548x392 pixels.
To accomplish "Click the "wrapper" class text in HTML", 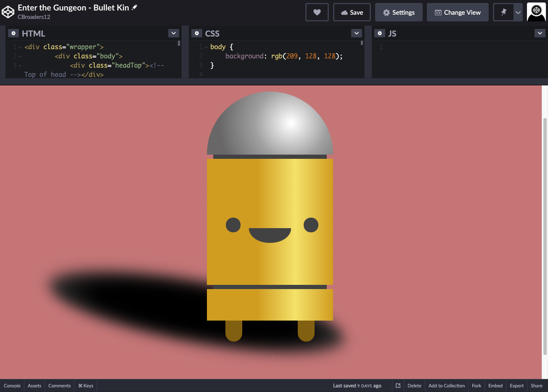I will point(83,47).
